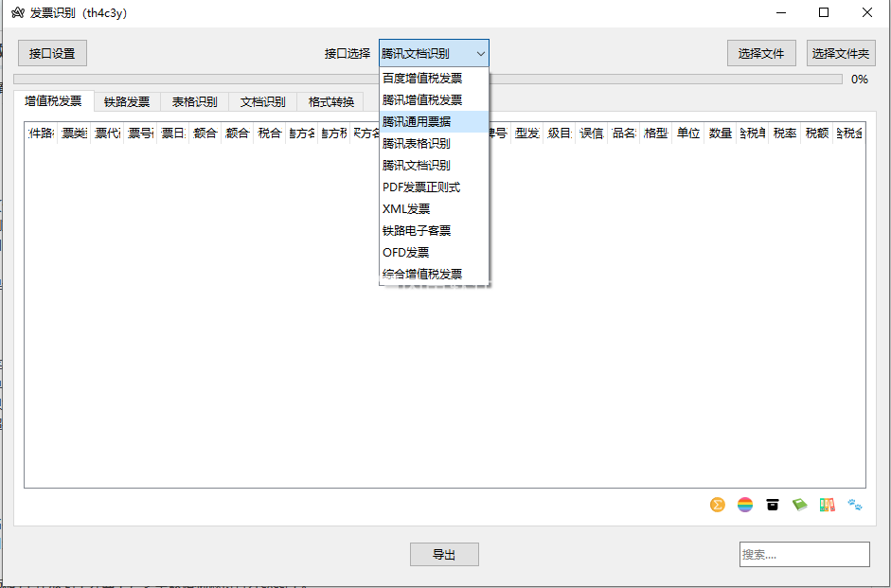Choose the OFD发票 option
Screen dimensions: 891x588
point(434,252)
